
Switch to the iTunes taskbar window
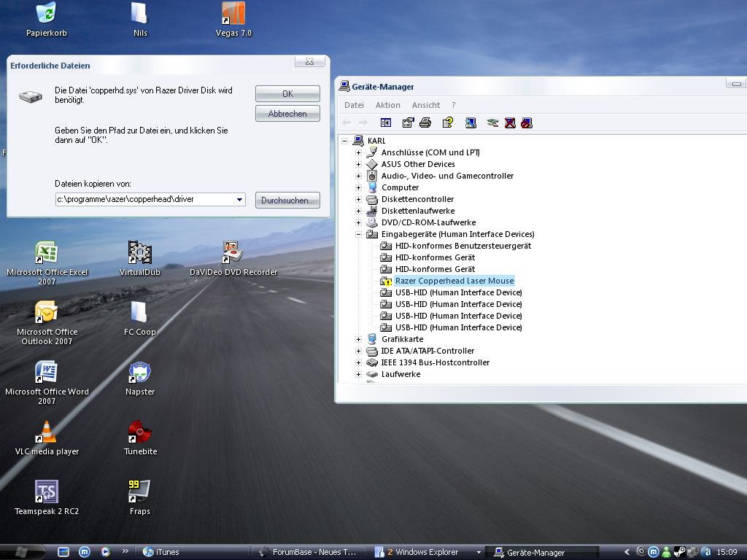pyautogui.click(x=192, y=552)
